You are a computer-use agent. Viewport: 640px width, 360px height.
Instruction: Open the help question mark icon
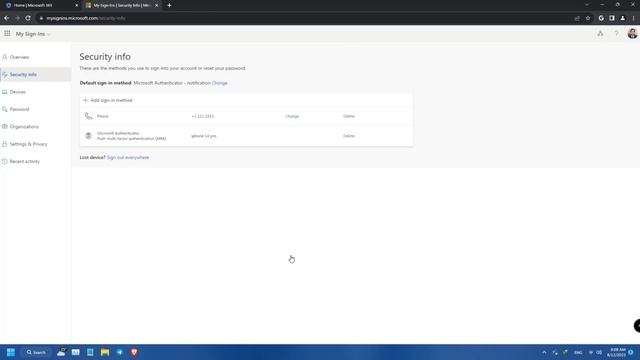pos(616,34)
